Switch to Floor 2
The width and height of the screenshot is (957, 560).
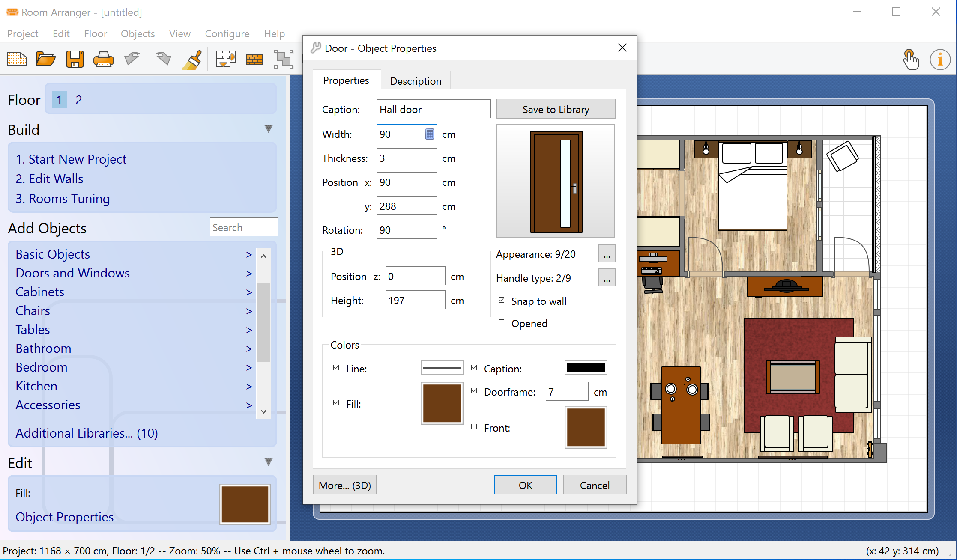click(79, 99)
